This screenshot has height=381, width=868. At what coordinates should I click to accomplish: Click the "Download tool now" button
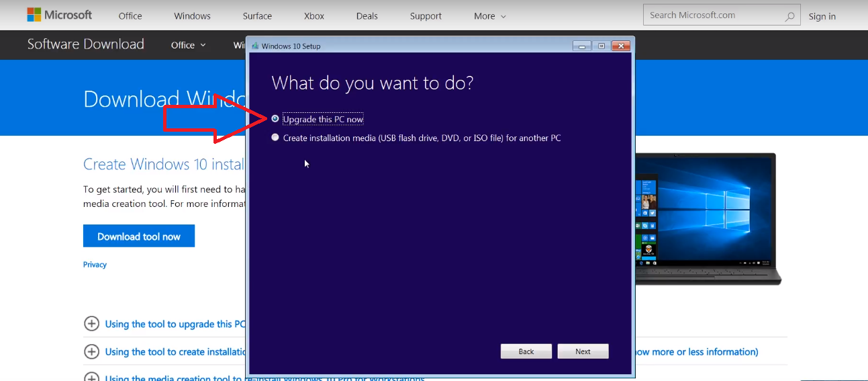tap(139, 237)
